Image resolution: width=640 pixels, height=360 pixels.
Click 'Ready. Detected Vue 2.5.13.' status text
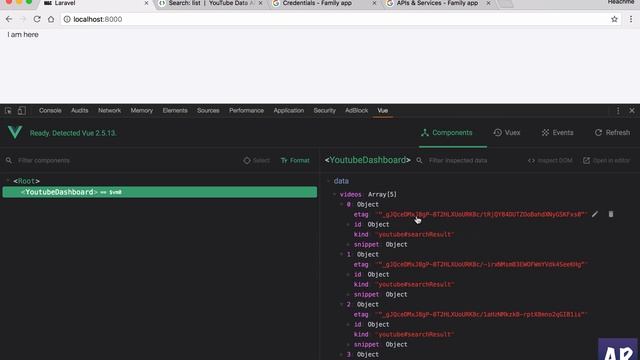point(73,133)
